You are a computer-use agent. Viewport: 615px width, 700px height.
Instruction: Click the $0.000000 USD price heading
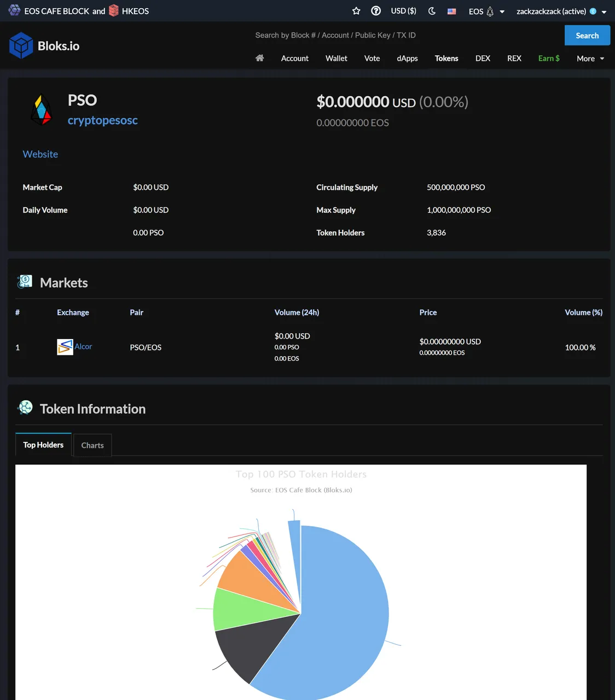[366, 102]
